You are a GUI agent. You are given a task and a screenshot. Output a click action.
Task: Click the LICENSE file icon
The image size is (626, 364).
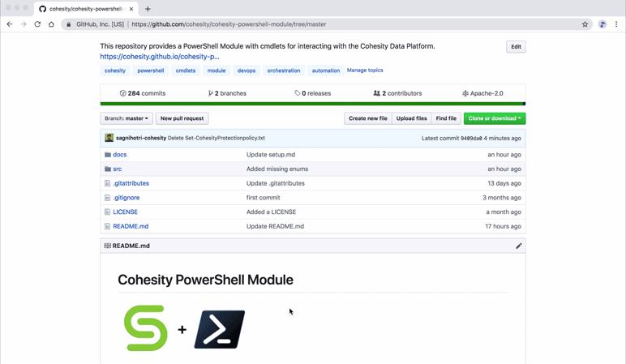tap(107, 212)
